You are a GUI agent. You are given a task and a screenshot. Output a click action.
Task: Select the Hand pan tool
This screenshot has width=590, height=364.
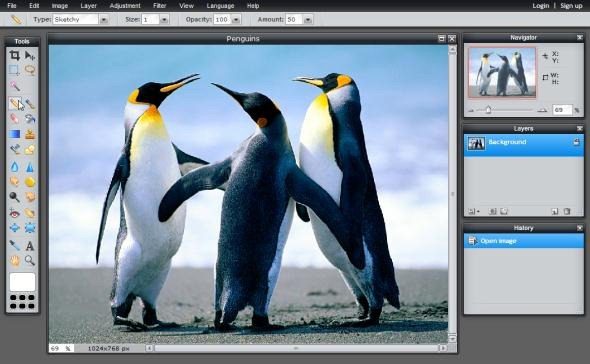tap(14, 260)
